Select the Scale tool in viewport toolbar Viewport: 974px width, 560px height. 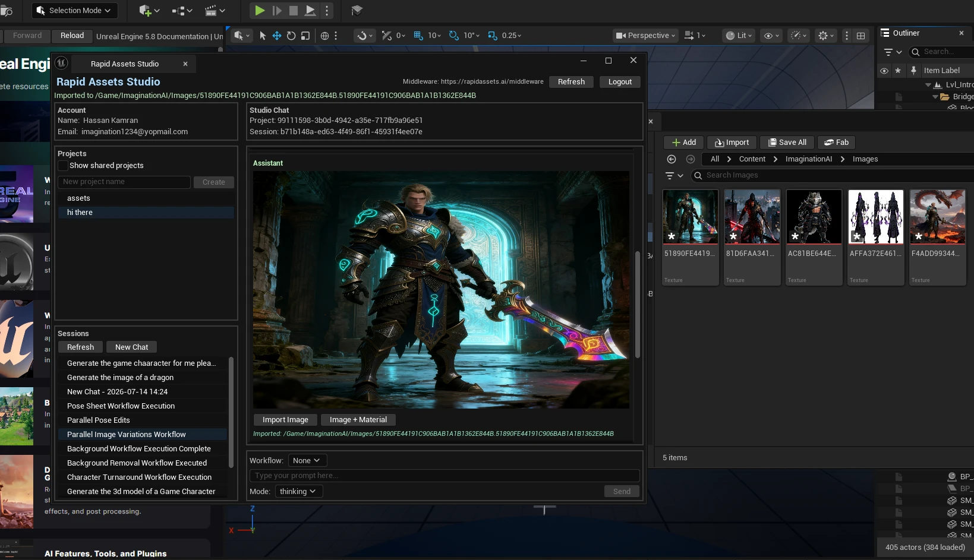pos(305,36)
